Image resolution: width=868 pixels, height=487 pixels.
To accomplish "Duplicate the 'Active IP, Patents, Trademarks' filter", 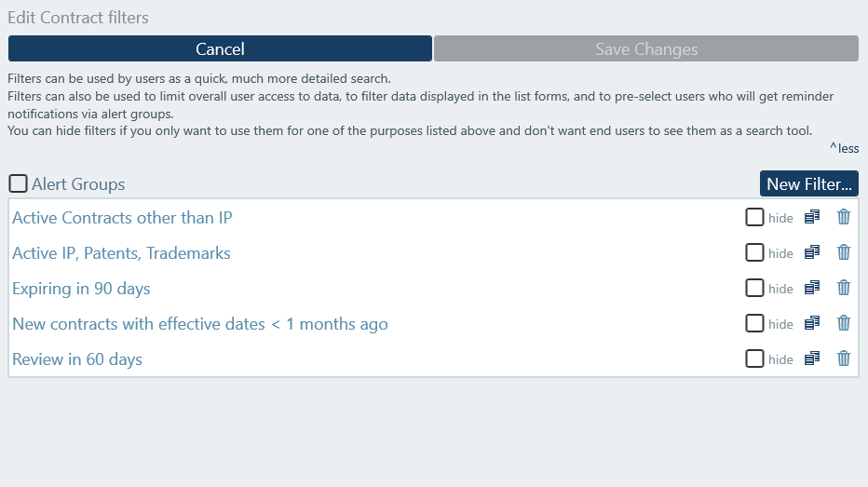I will click(812, 252).
